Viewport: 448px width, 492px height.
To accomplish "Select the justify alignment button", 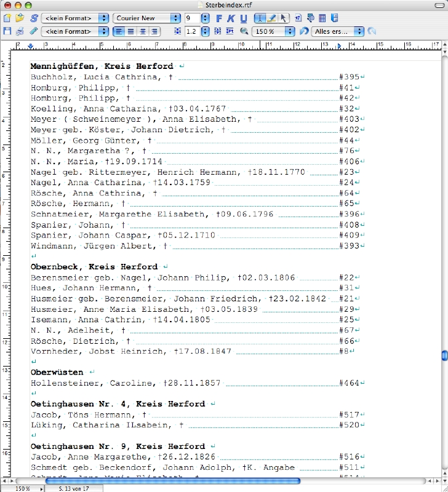I will pos(154,31).
